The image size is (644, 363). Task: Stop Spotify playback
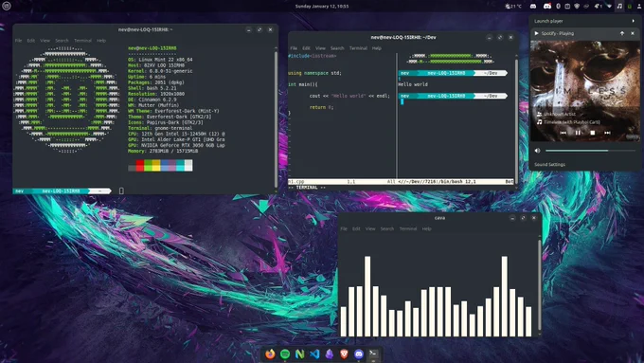click(592, 133)
